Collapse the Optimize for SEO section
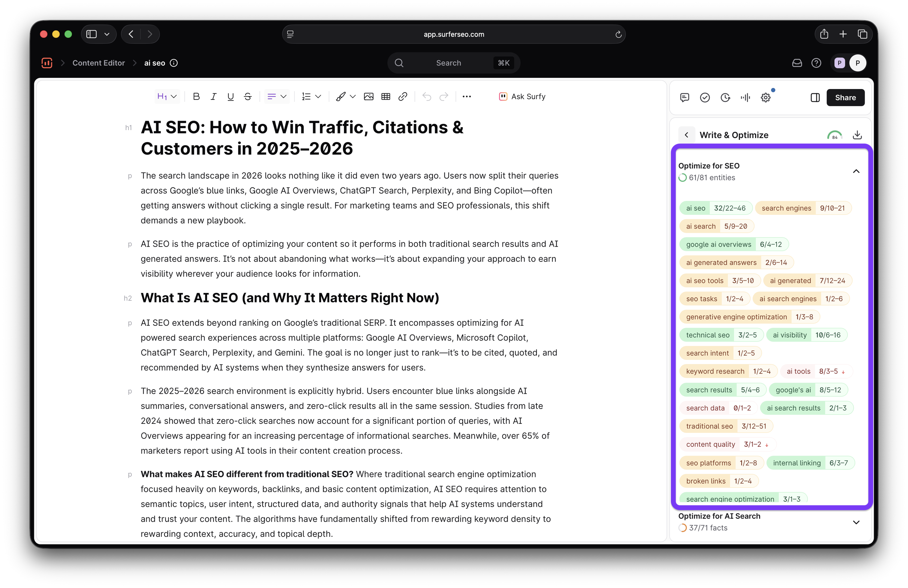Screen dimensions: 908x588 point(856,171)
